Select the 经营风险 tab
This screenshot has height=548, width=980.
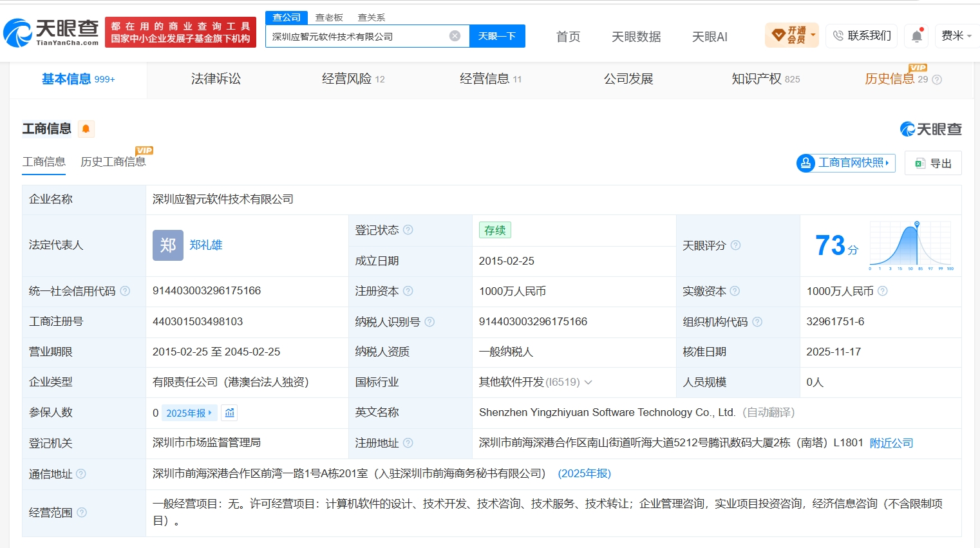353,79
